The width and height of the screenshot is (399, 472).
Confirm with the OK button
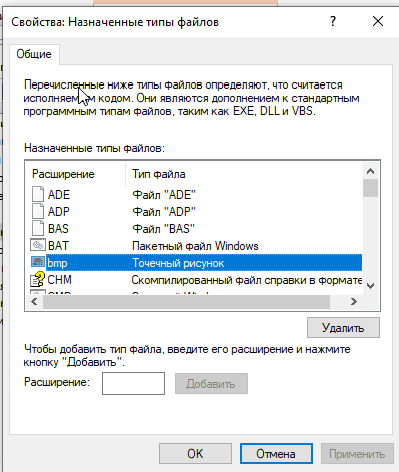[x=195, y=454]
